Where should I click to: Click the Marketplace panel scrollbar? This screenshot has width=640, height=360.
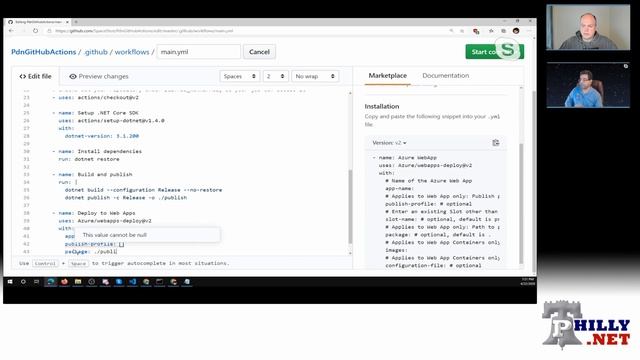click(521, 203)
